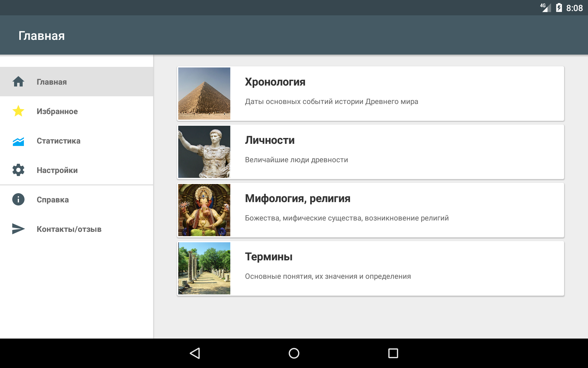Click the settings gear icon
Screen dimensions: 588x368
click(18, 170)
